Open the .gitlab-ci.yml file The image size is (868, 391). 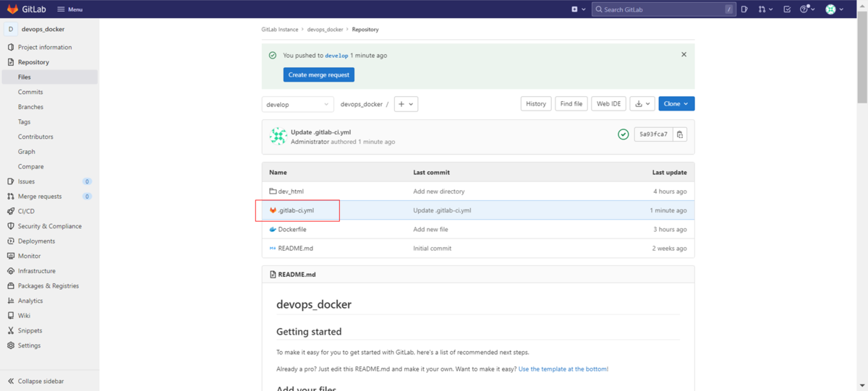(296, 210)
